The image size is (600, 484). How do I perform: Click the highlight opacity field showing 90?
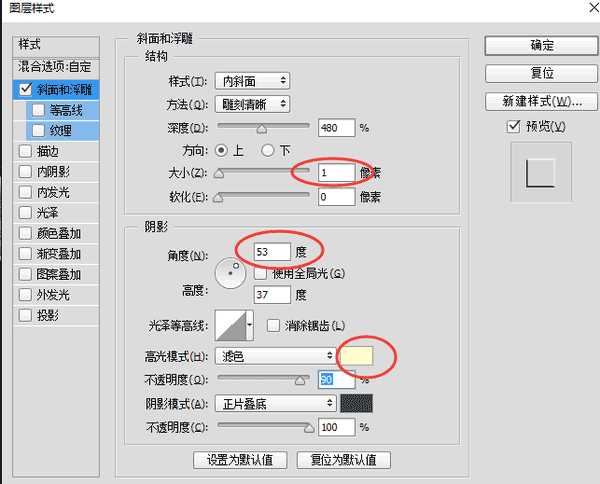pos(337,379)
